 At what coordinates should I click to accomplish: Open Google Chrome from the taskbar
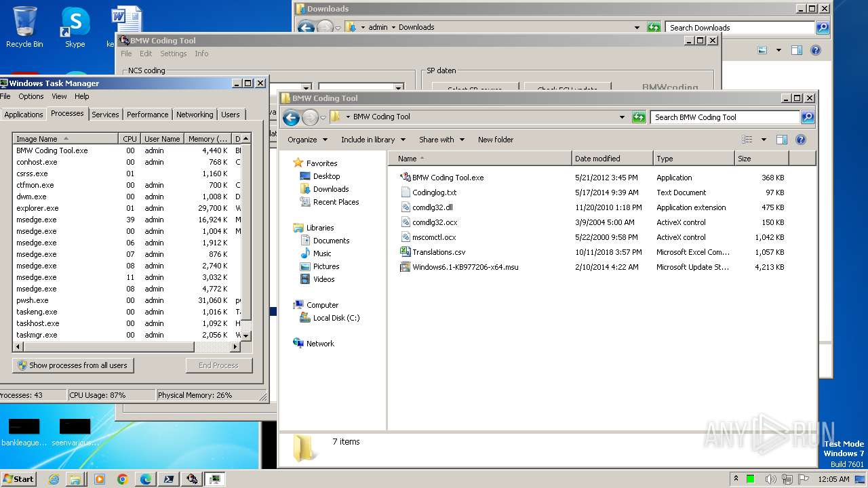(x=123, y=479)
